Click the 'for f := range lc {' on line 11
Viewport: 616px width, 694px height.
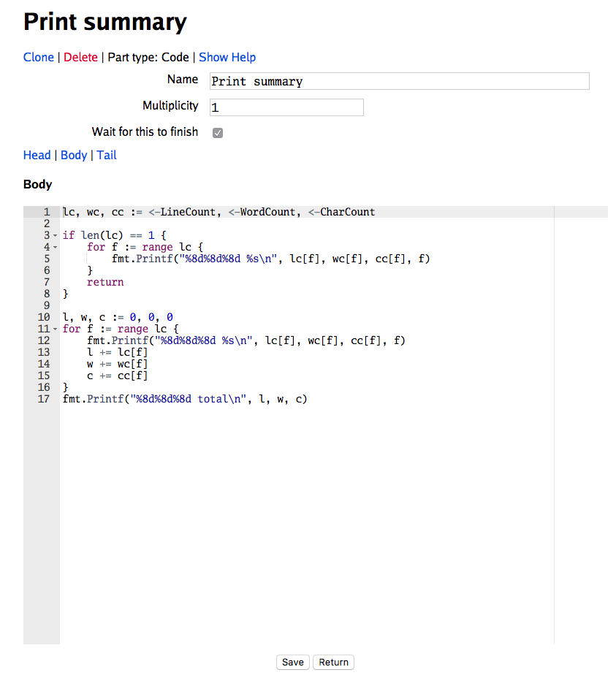pyautogui.click(x=121, y=329)
